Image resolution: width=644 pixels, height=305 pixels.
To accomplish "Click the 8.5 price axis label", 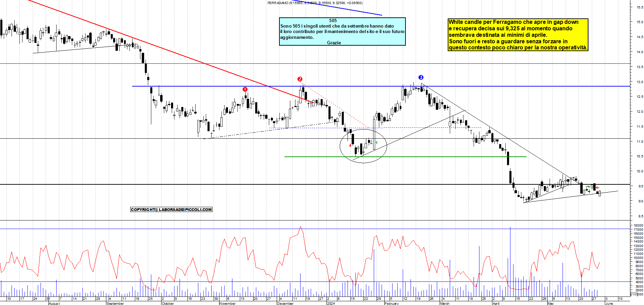I will [641, 216].
